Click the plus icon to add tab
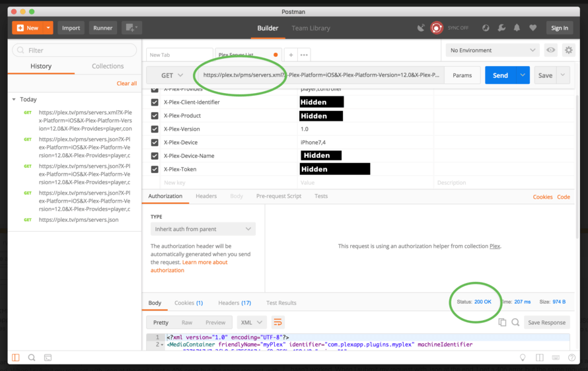The image size is (588, 371). pyautogui.click(x=291, y=55)
